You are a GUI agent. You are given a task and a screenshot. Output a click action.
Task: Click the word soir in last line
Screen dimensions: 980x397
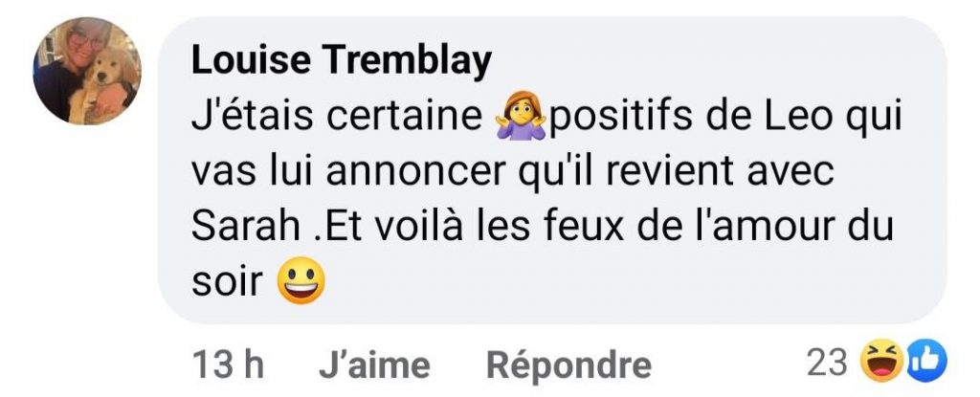[226, 282]
